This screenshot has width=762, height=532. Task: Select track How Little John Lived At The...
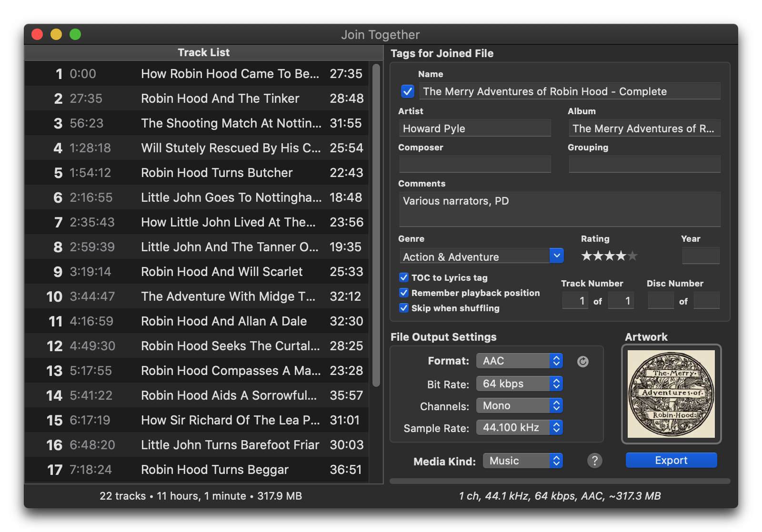click(197, 222)
